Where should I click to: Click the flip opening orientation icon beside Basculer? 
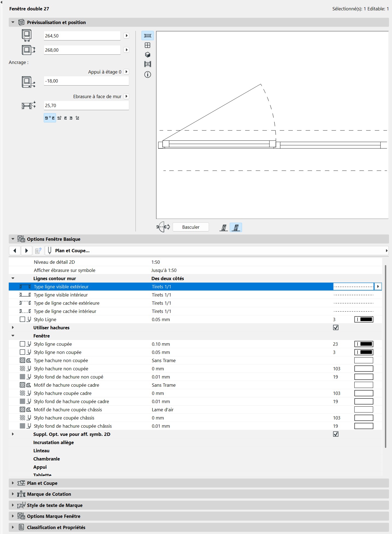[x=163, y=227]
